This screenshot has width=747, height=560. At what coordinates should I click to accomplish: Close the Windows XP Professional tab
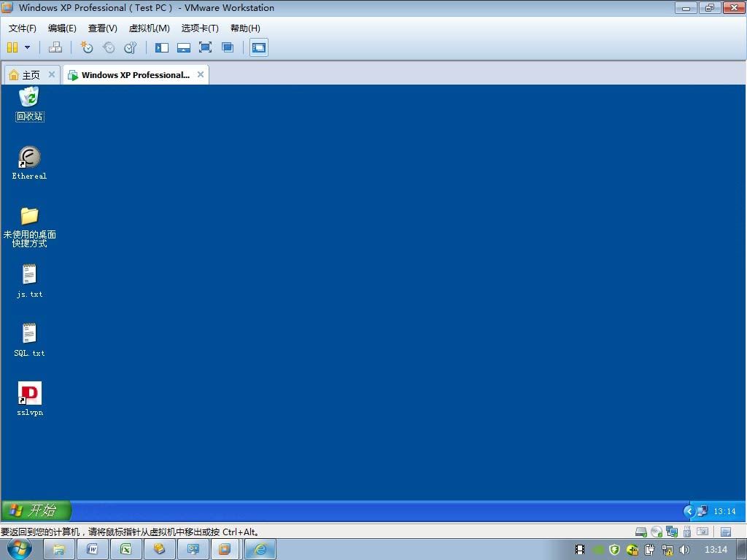(201, 74)
